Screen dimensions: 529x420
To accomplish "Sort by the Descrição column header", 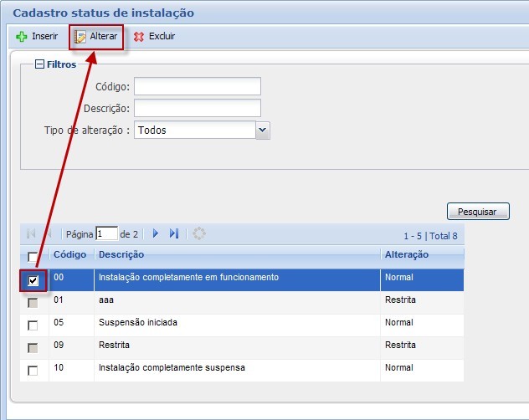I will click(x=121, y=254).
